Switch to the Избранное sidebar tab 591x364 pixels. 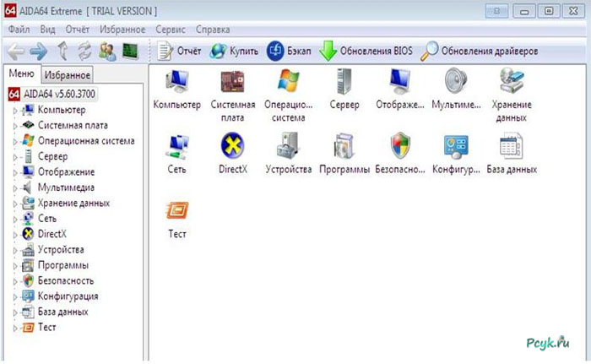tap(67, 75)
